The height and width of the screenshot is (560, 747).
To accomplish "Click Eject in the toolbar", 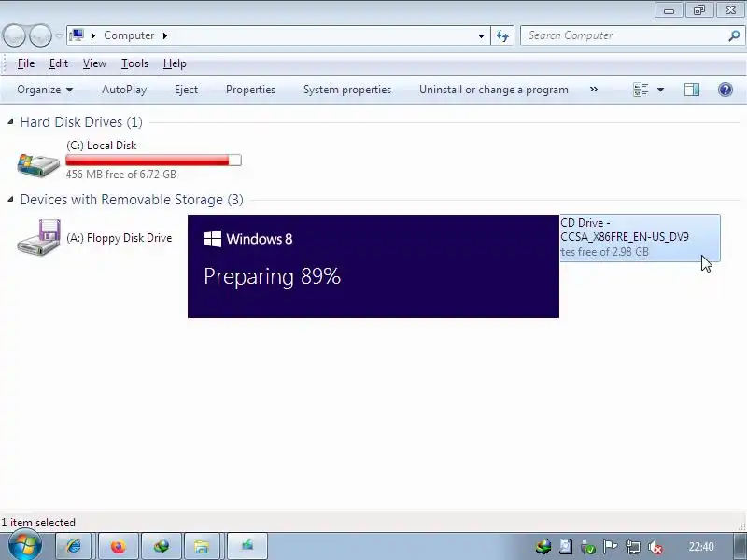I will pos(186,90).
